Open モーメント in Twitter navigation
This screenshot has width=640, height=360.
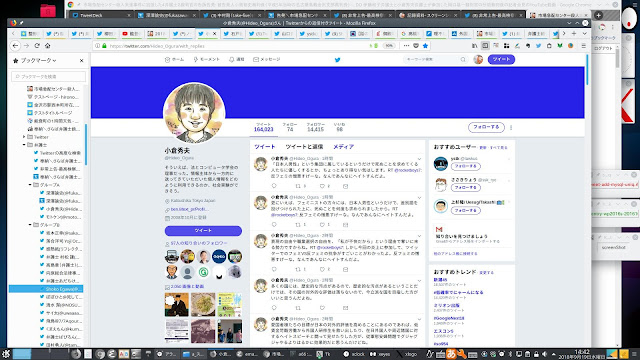coord(207,60)
